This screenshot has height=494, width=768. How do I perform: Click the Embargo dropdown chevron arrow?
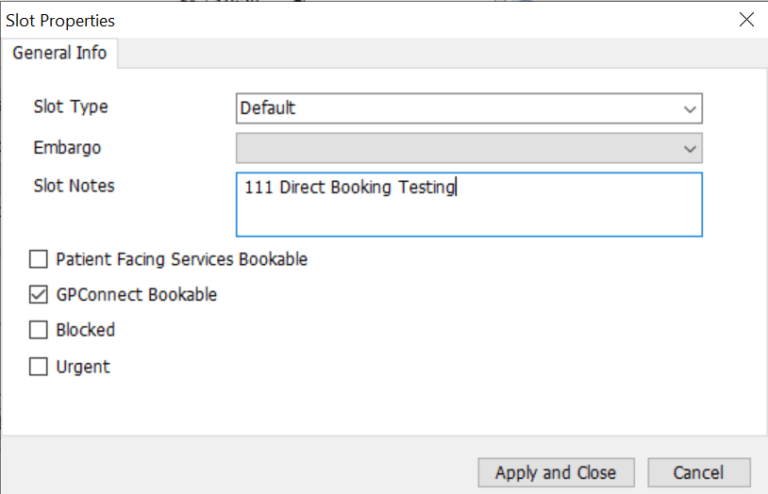pos(689,148)
